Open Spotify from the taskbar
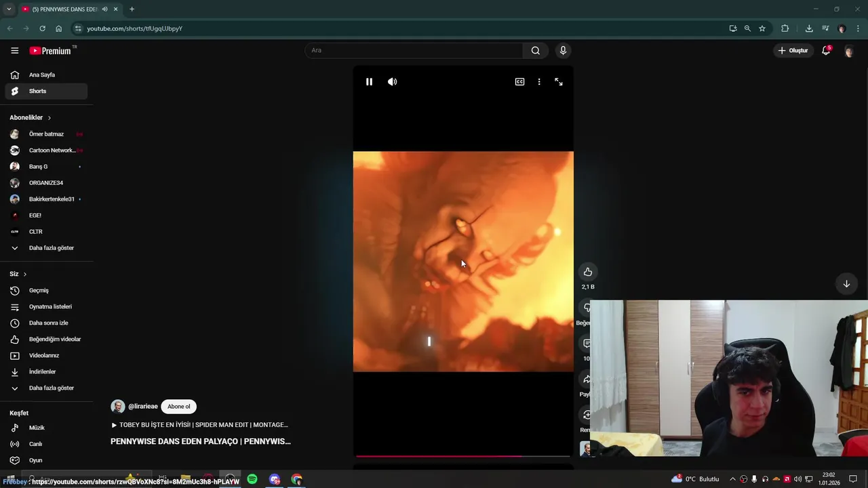Image resolution: width=868 pixels, height=488 pixels. pyautogui.click(x=252, y=479)
